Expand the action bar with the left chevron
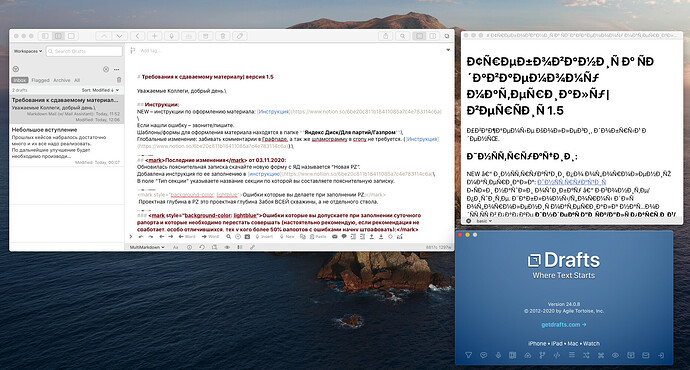This screenshot has height=370, width=690. click(x=131, y=237)
